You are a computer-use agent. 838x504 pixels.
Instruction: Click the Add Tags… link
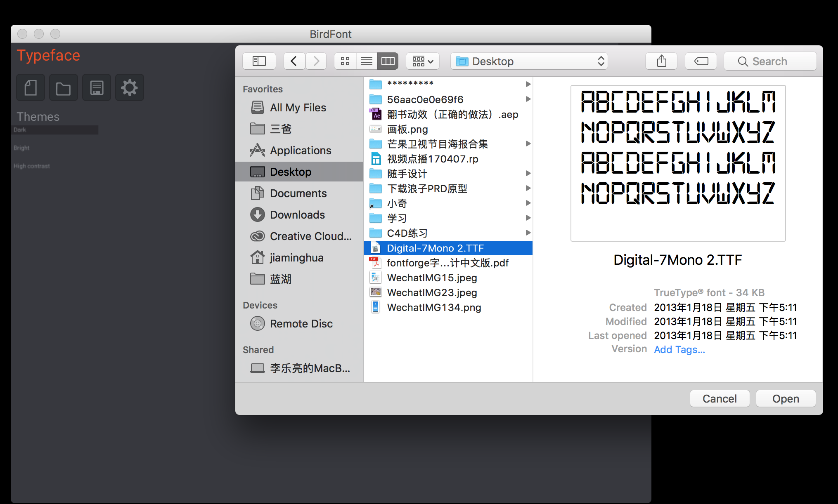pyautogui.click(x=679, y=349)
